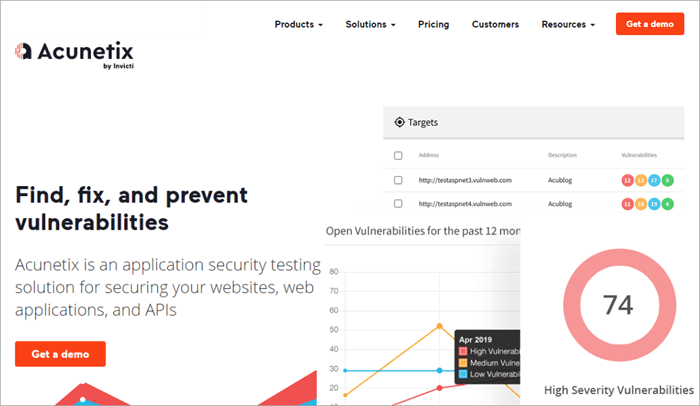The height and width of the screenshot is (406, 700).
Task: Click Acublog description in testaspnet3 row
Action: point(560,180)
